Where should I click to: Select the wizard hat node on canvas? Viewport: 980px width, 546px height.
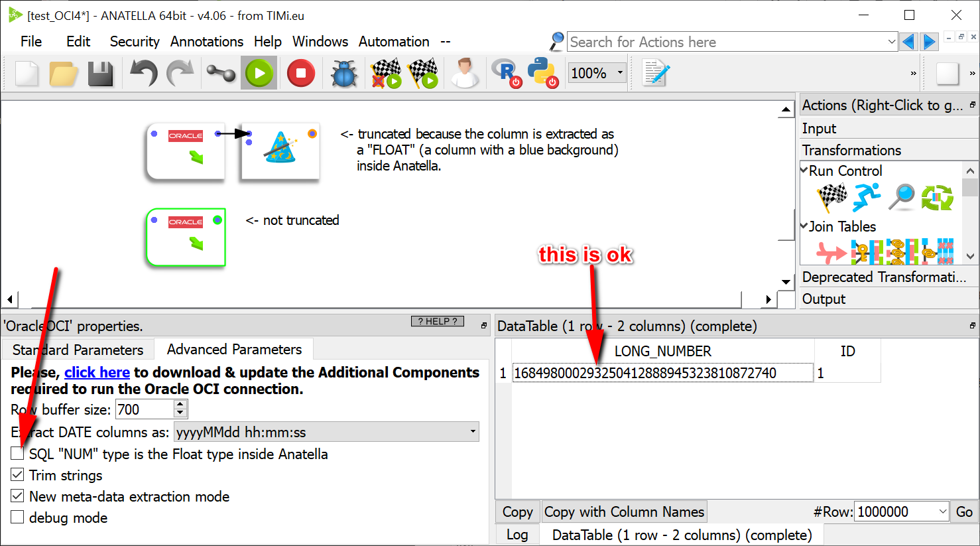[280, 150]
